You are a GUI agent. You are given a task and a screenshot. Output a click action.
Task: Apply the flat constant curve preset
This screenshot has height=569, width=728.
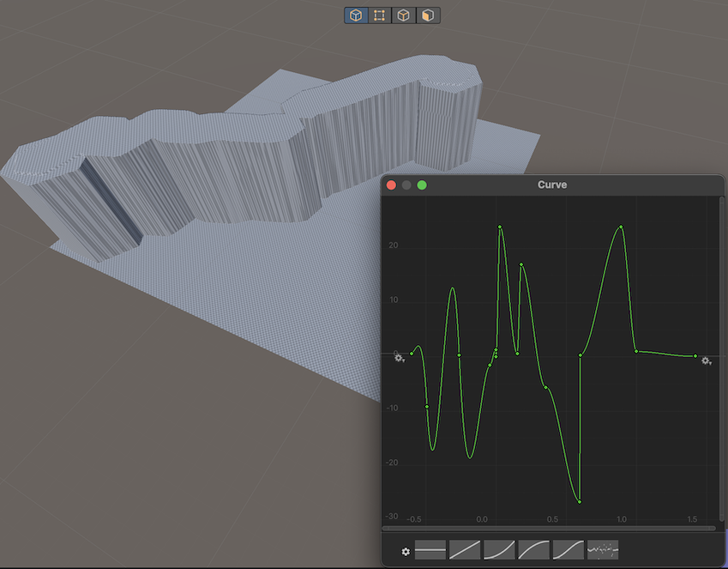430,550
